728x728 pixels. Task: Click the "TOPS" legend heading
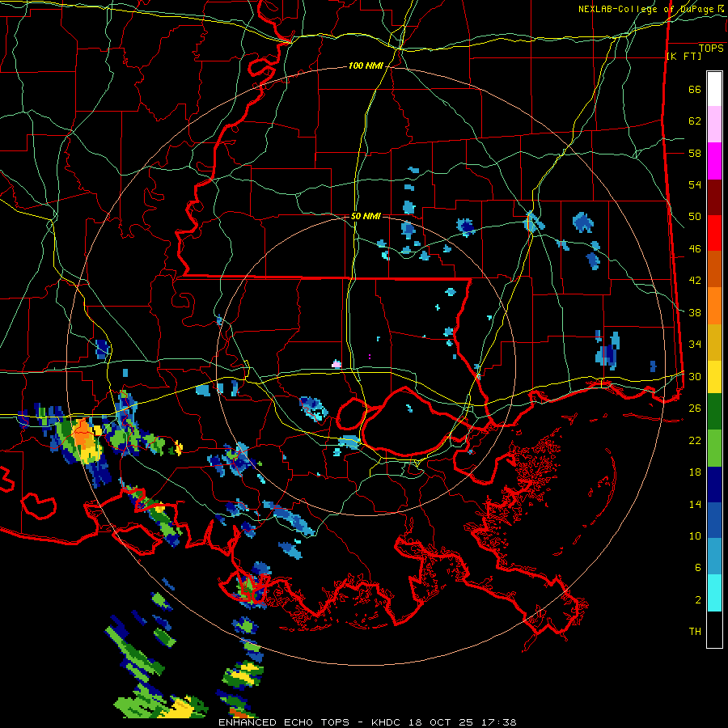pyautogui.click(x=711, y=48)
